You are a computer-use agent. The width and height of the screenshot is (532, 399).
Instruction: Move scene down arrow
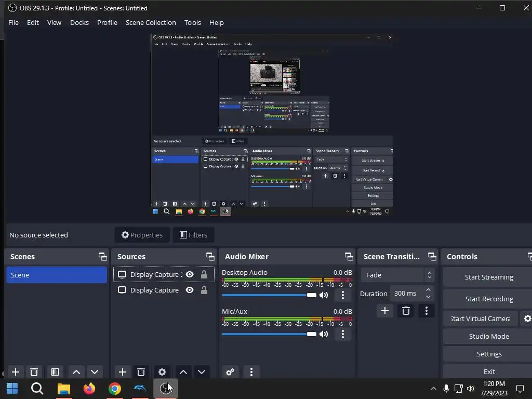[x=95, y=372]
